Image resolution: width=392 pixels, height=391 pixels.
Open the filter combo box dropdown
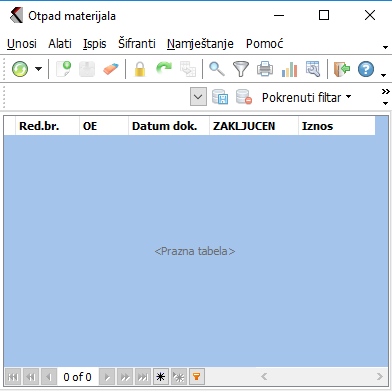point(198,97)
